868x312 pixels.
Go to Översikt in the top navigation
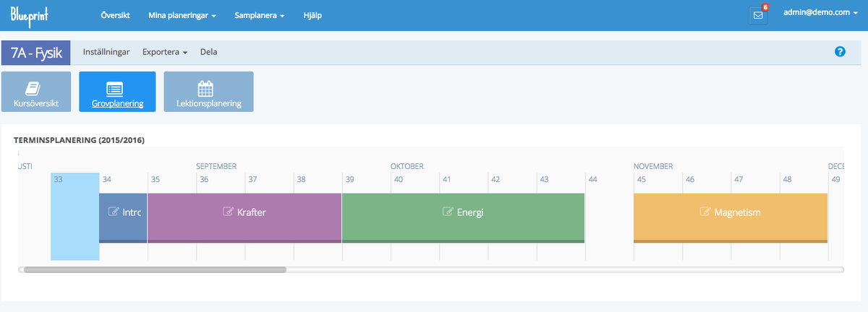tap(115, 15)
